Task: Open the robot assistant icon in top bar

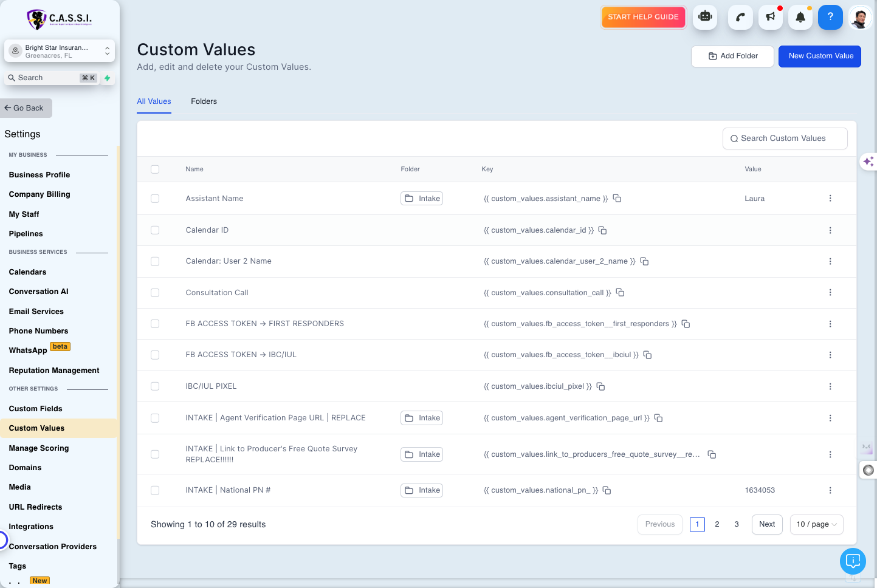Action: (705, 17)
